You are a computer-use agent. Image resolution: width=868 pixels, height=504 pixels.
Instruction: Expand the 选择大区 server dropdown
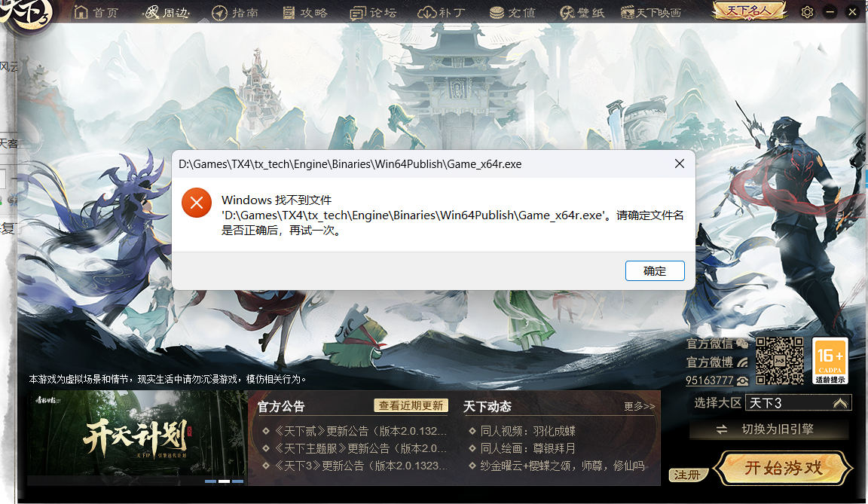839,403
